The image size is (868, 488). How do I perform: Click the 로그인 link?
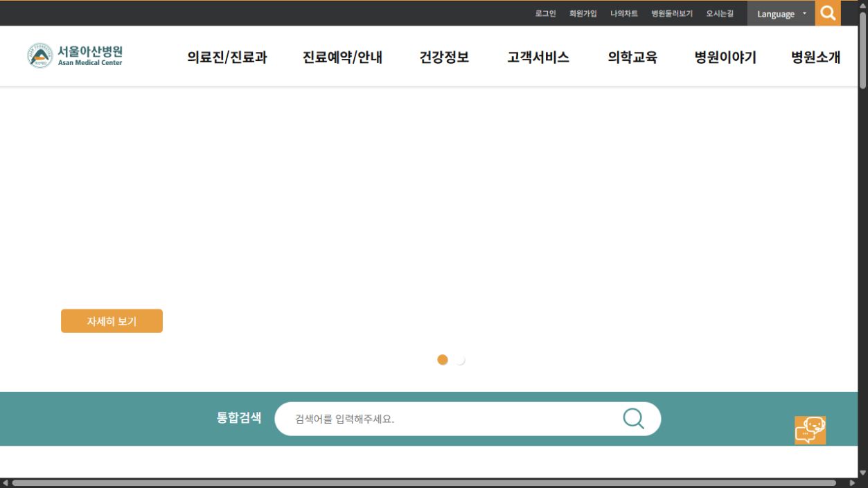(545, 13)
